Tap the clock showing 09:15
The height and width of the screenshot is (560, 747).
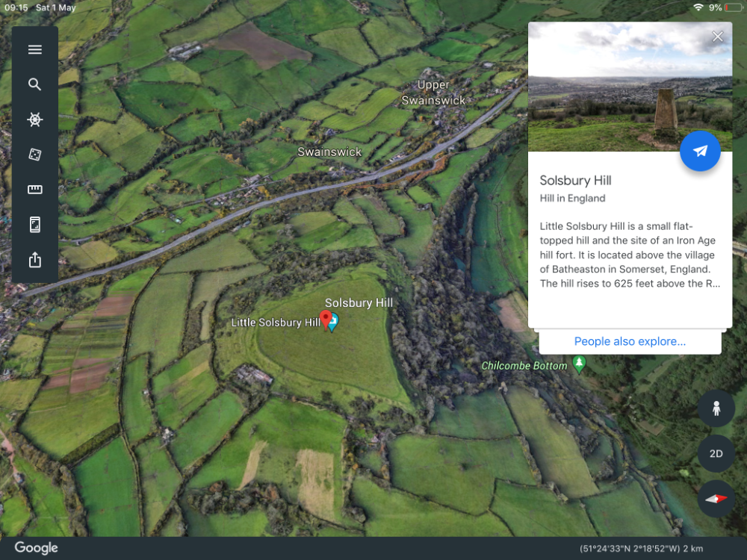(x=16, y=7)
